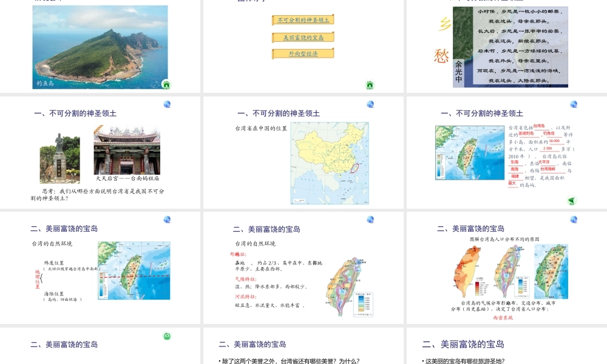Viewport: 607px width, 364px height.
Task: Select the Taiwan map beside the 台湾省包括 text
Action: point(469,153)
